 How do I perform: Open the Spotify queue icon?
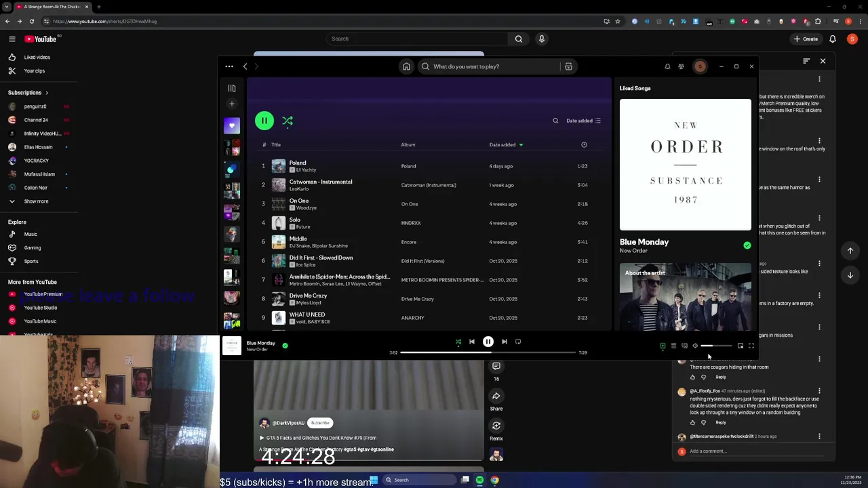[673, 346]
